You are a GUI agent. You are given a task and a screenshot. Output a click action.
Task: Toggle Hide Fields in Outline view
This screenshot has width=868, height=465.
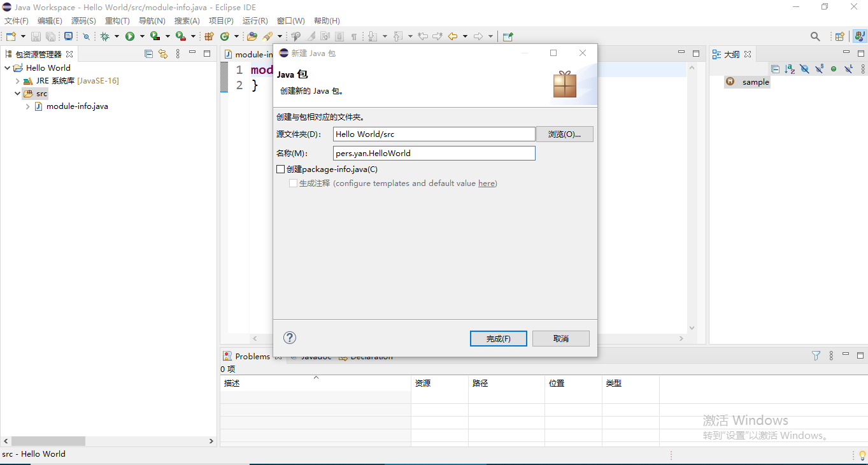(x=804, y=69)
